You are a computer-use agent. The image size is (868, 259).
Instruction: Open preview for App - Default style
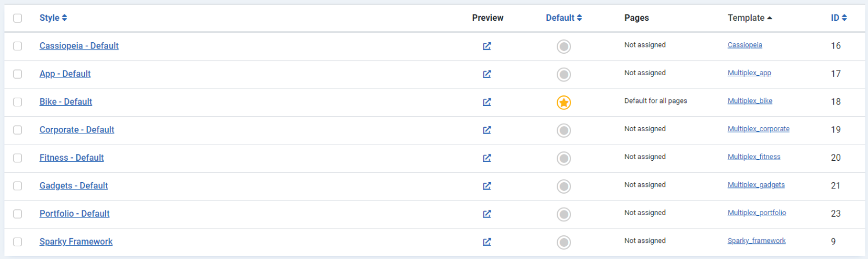tap(487, 74)
